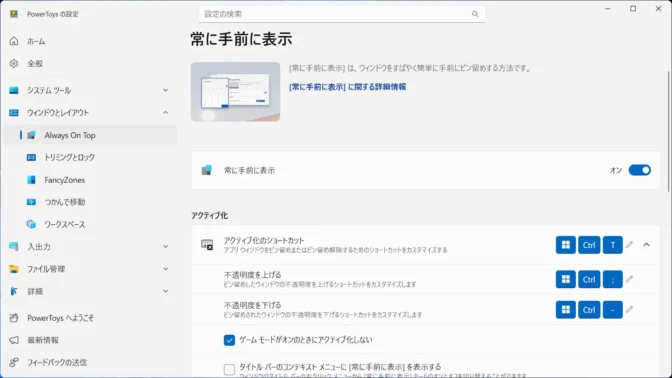Click the システム ツール category icon

coord(14,90)
